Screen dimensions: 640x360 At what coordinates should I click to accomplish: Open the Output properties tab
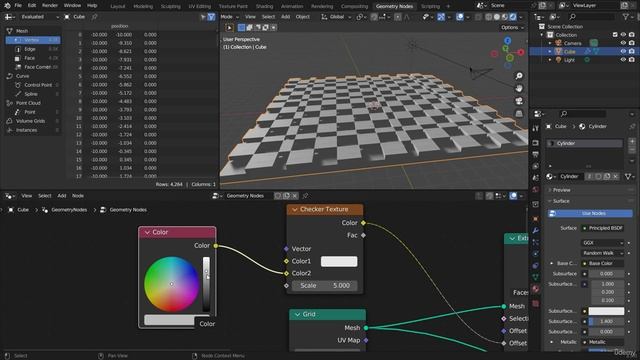pos(536,154)
